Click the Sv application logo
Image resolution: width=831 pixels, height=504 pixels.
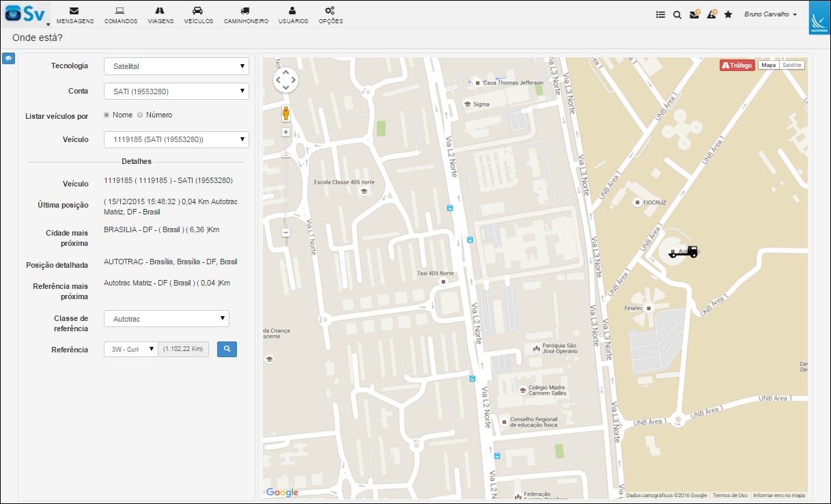[x=25, y=14]
